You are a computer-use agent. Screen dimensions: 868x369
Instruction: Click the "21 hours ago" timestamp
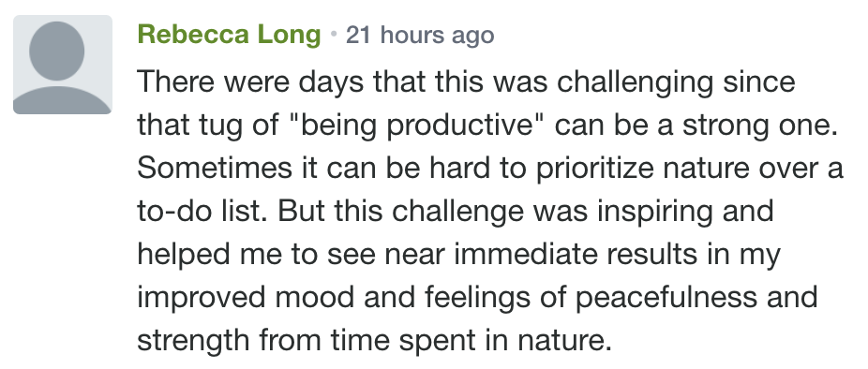pyautogui.click(x=420, y=36)
